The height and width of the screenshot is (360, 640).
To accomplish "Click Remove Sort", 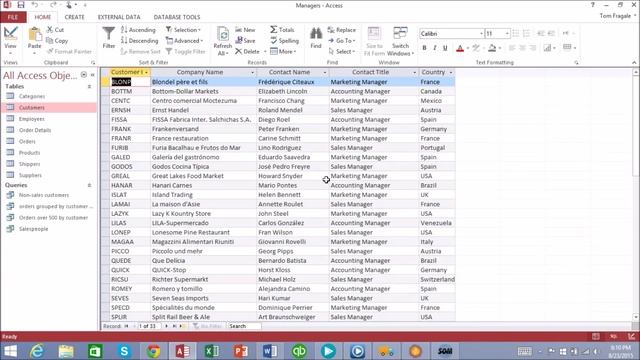I will pos(141,51).
